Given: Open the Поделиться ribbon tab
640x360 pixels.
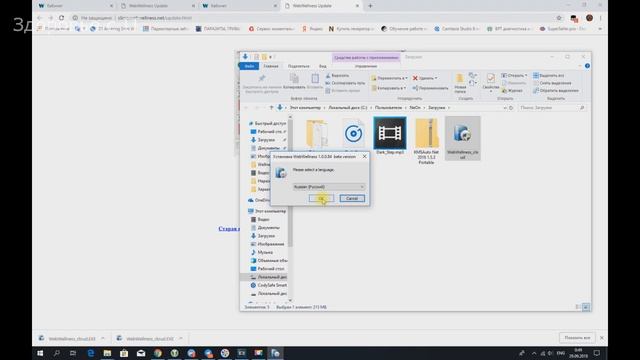Looking at the screenshot, I should 298,66.
